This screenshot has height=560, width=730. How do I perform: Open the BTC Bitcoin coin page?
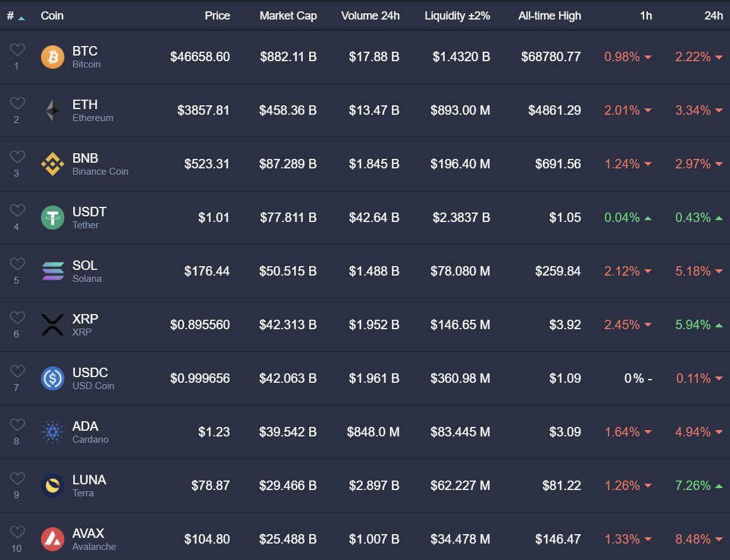click(86, 57)
